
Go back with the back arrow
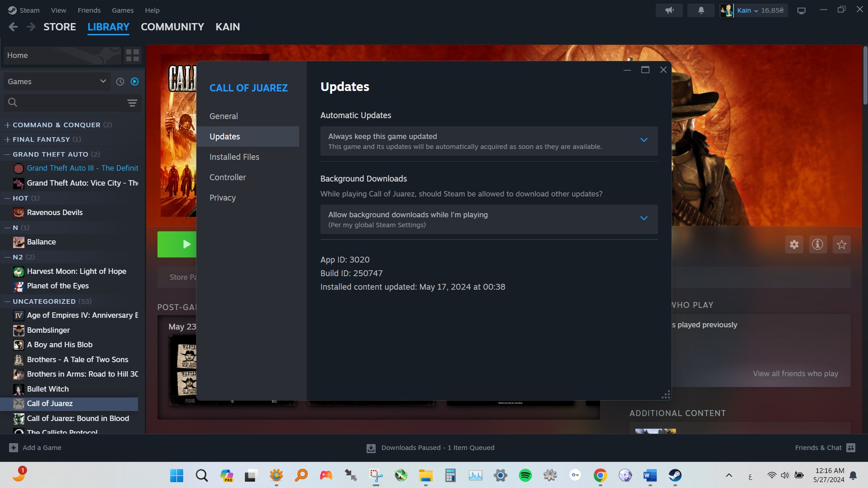[13, 27]
